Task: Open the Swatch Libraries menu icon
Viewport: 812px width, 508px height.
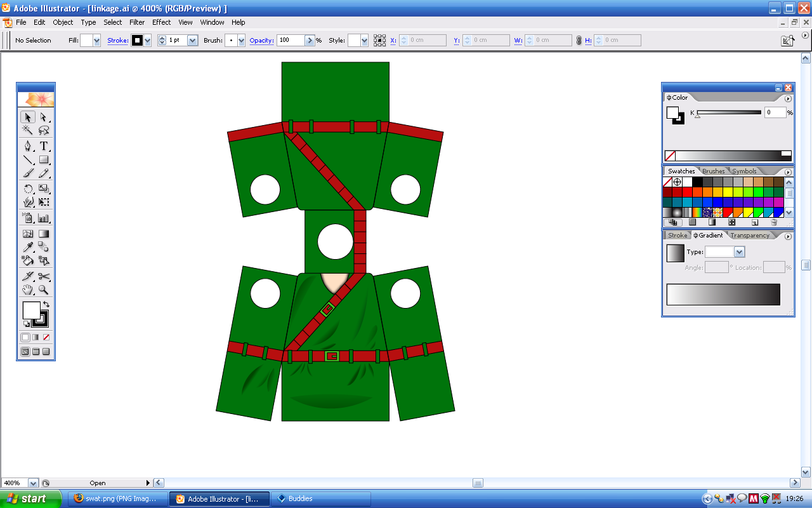Action: pos(673,222)
